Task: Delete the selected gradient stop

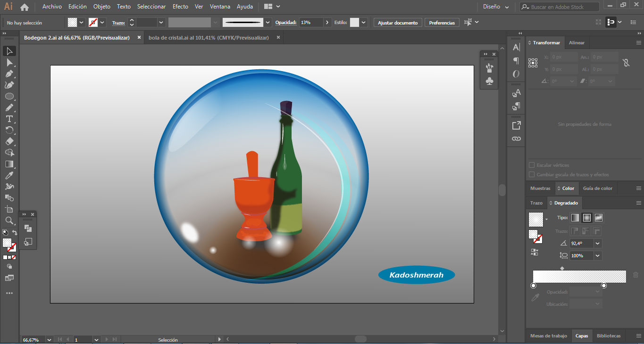Action: tap(636, 275)
